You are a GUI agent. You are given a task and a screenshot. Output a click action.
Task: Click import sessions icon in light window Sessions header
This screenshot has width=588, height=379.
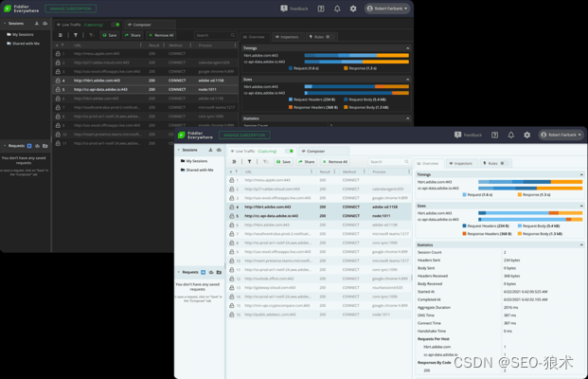click(x=211, y=150)
